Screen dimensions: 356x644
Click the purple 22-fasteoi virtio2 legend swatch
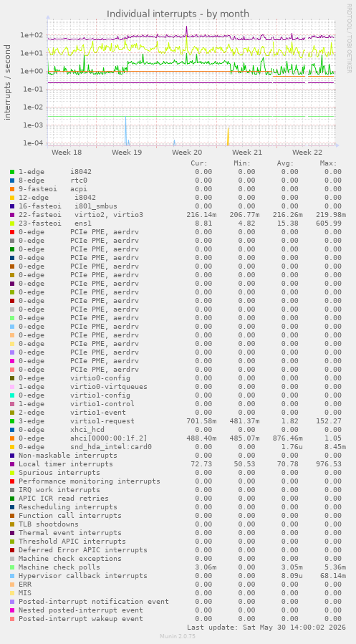pos(12,215)
